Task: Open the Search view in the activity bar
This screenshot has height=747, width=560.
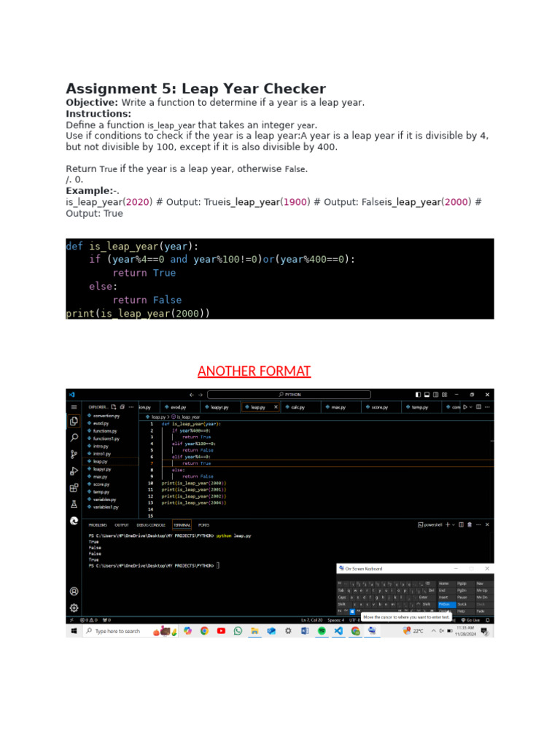Action: (x=74, y=438)
